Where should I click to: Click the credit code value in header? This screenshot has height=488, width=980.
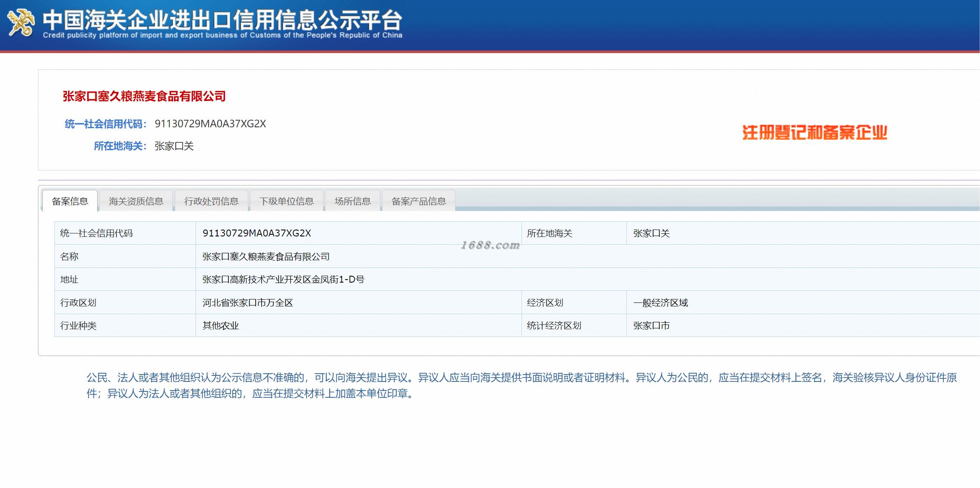point(210,124)
